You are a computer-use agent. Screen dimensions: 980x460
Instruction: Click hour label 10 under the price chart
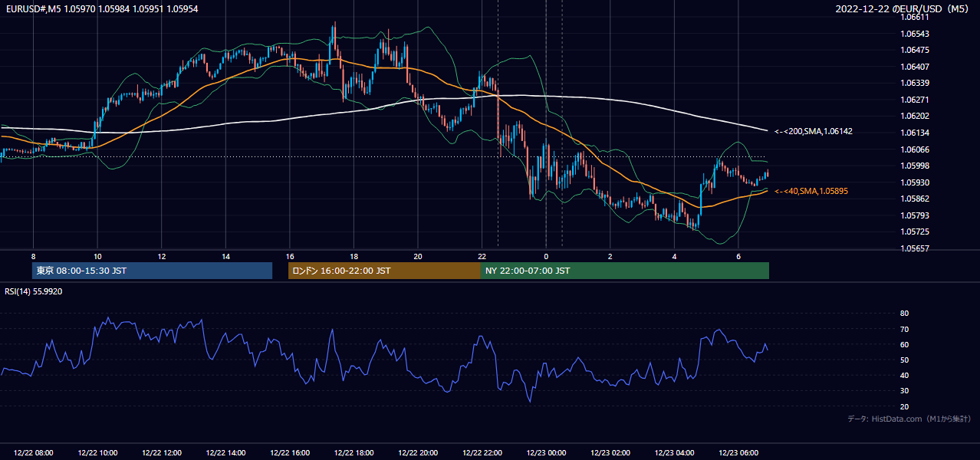pos(97,256)
